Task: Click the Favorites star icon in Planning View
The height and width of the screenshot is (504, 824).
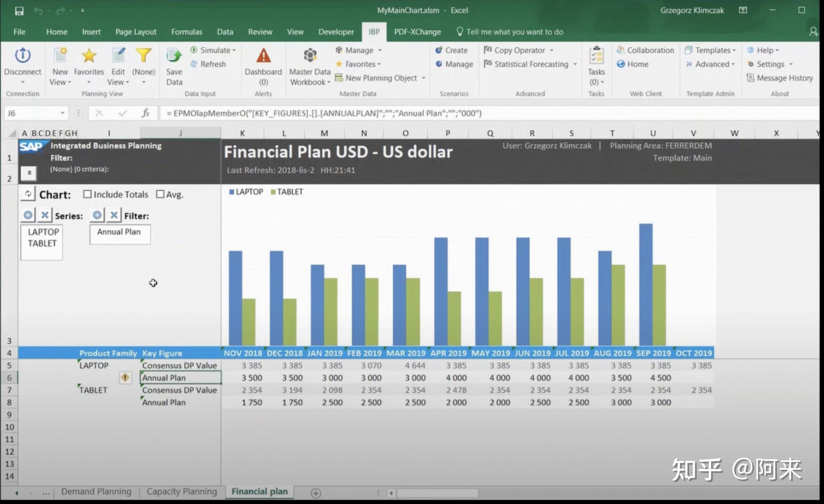Action: pos(89,55)
